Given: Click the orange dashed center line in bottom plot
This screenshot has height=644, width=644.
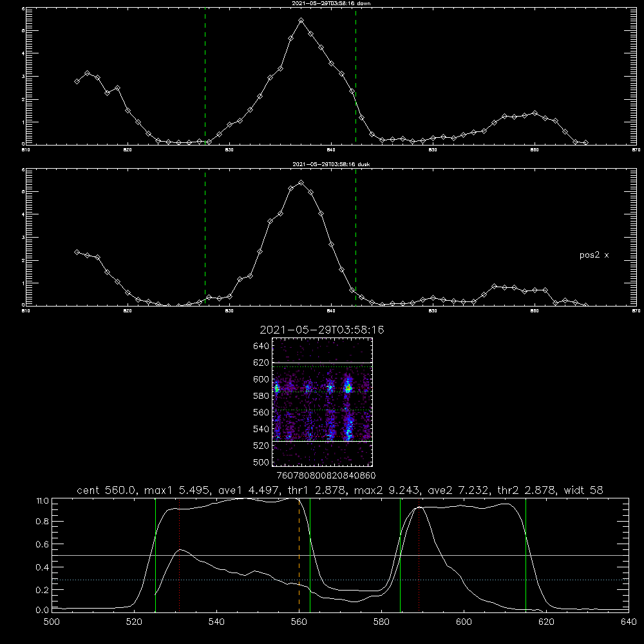Looking at the screenshot, I should tap(299, 555).
